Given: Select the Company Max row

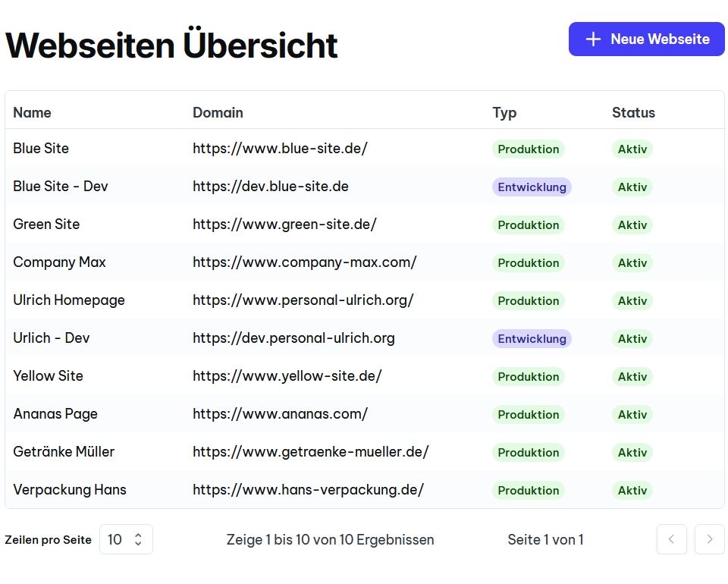Looking at the screenshot, I should 59,262.
